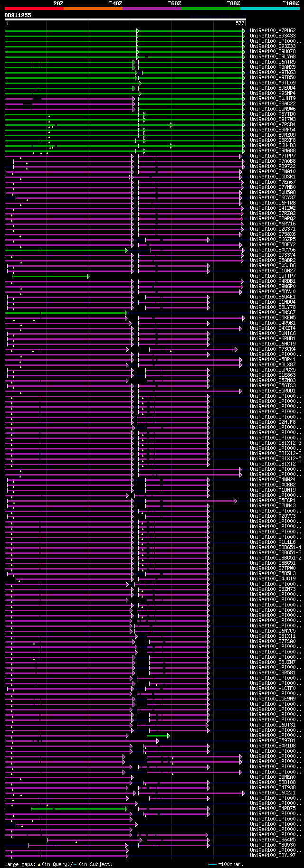Select label UniRef100_A4RDB1
The height and width of the screenshot is (868, 304).
[273, 281]
